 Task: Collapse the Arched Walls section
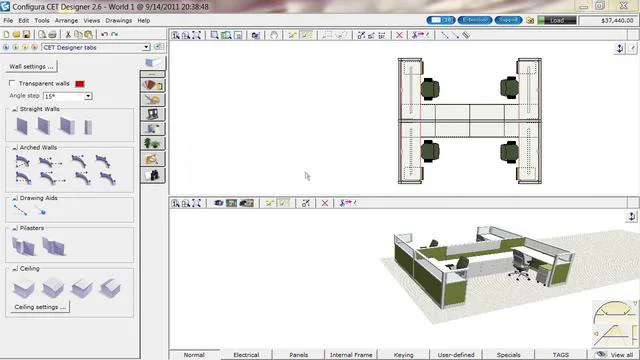pyautogui.click(x=15, y=148)
